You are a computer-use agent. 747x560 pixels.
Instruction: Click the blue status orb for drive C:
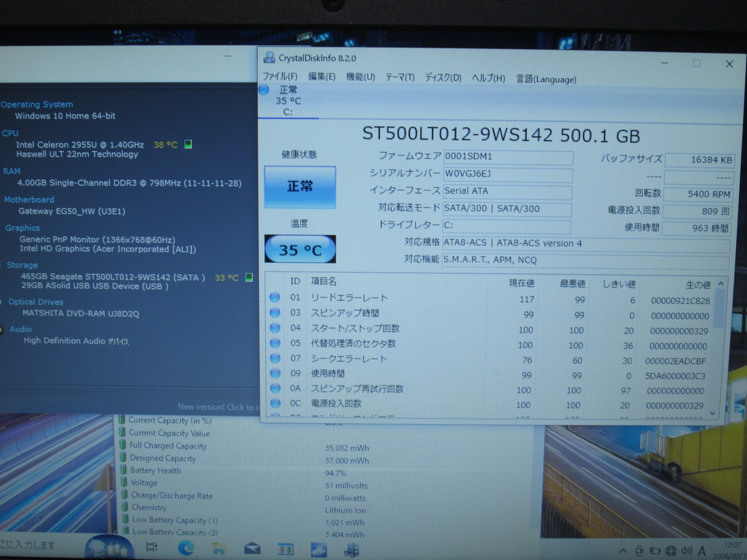(x=264, y=90)
